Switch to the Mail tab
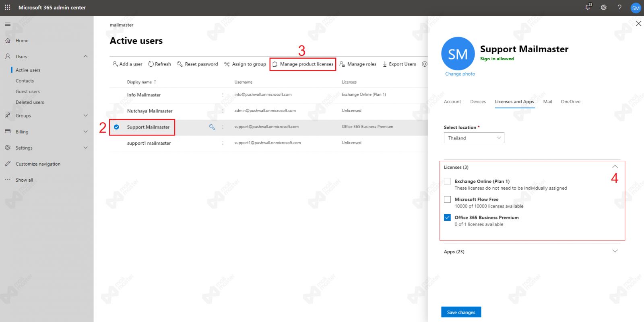This screenshot has height=322, width=644. pyautogui.click(x=547, y=102)
